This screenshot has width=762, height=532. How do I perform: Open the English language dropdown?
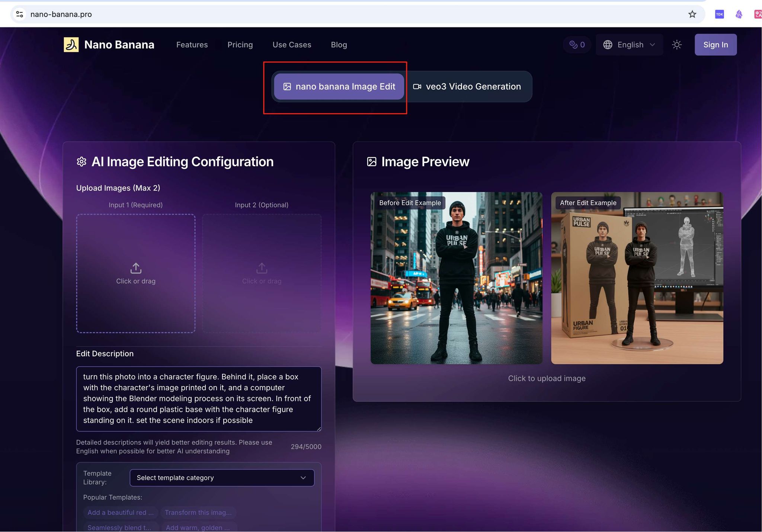click(629, 45)
